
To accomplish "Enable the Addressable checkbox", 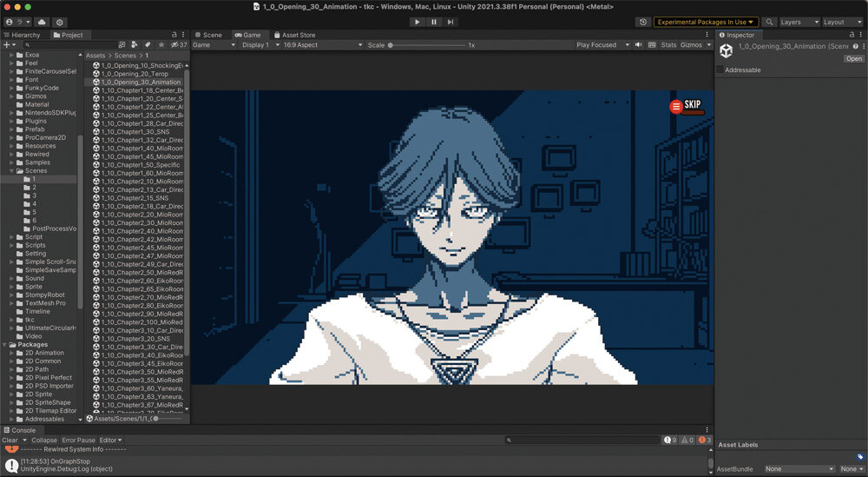I will (x=720, y=70).
